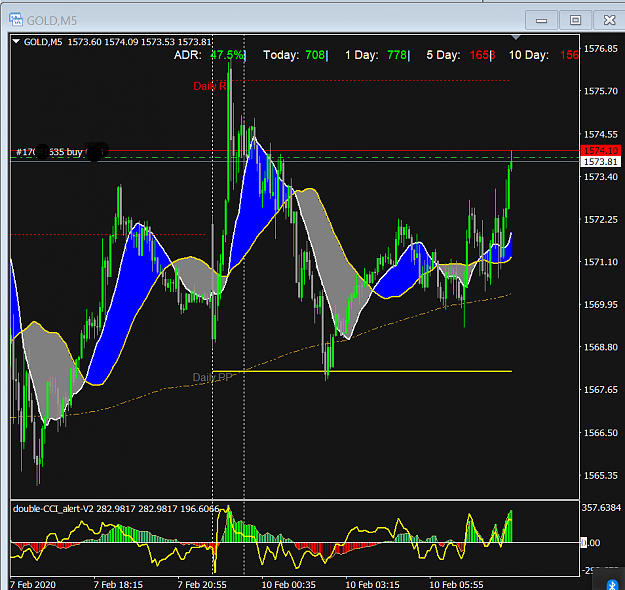The height and width of the screenshot is (590, 625).
Task: Click the 1576.85 price scale value
Action: point(601,49)
